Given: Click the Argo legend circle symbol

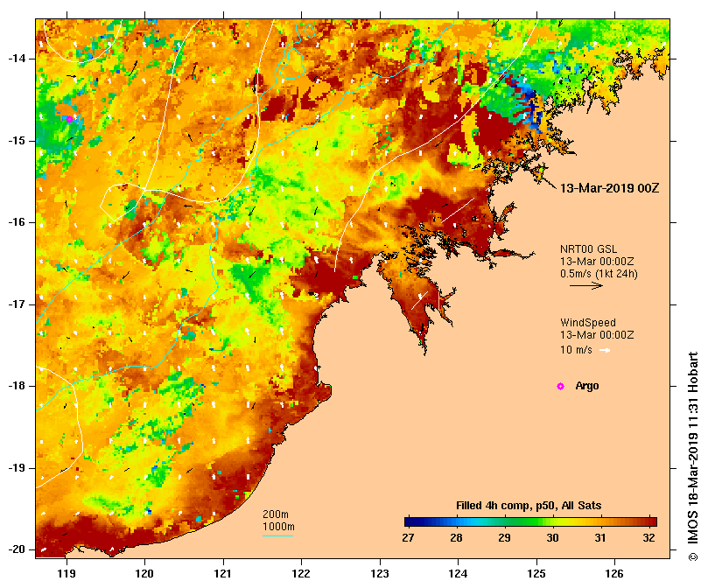Looking at the screenshot, I should [560, 386].
